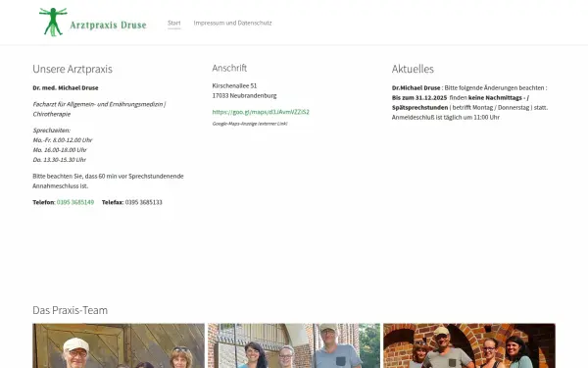588x368 pixels.
Task: Click the Das Praxis-Team heading
Action: 71,310
